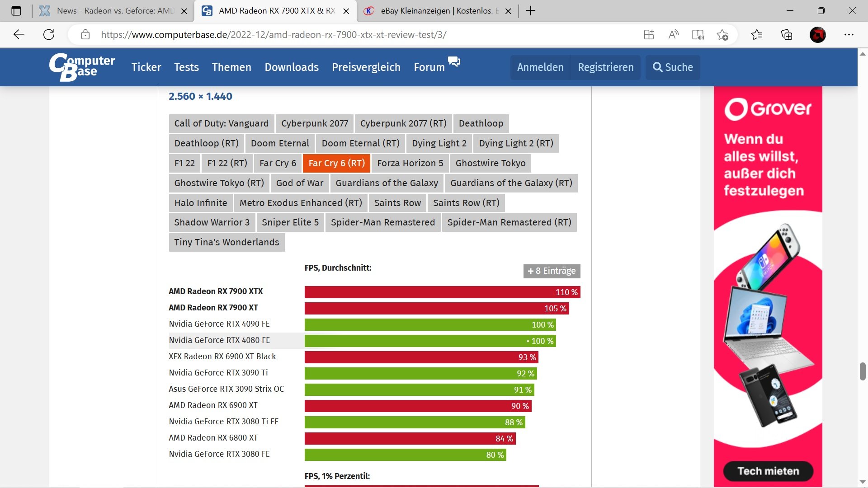868x488 pixels.
Task: Click the URL address bar
Action: [x=316, y=35]
